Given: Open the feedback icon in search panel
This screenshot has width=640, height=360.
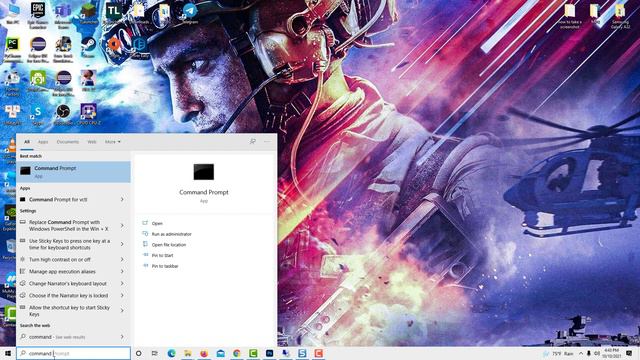Looking at the screenshot, I should point(253,142).
